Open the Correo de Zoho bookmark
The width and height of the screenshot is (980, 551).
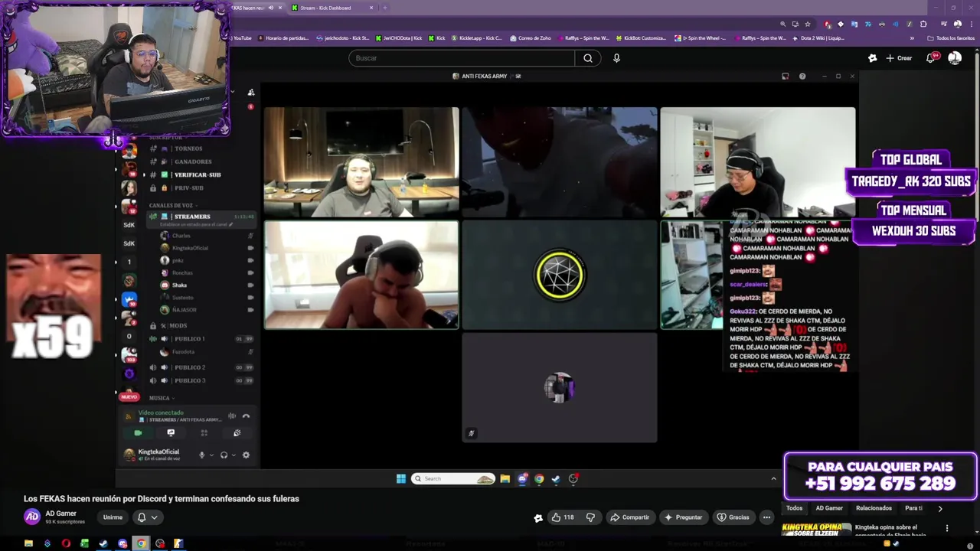tap(530, 38)
